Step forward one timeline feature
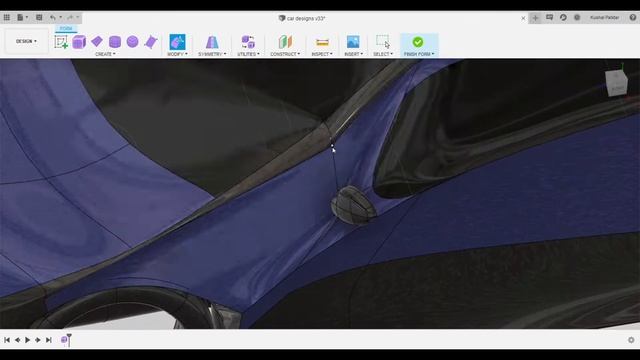This screenshot has width=640, height=360. tap(38, 340)
